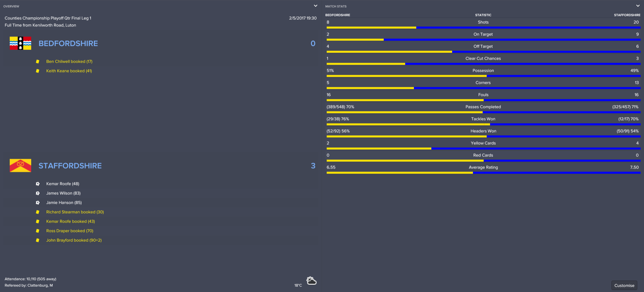Click the Average Rating stat row
This screenshot has height=292, width=644.
pos(483,167)
